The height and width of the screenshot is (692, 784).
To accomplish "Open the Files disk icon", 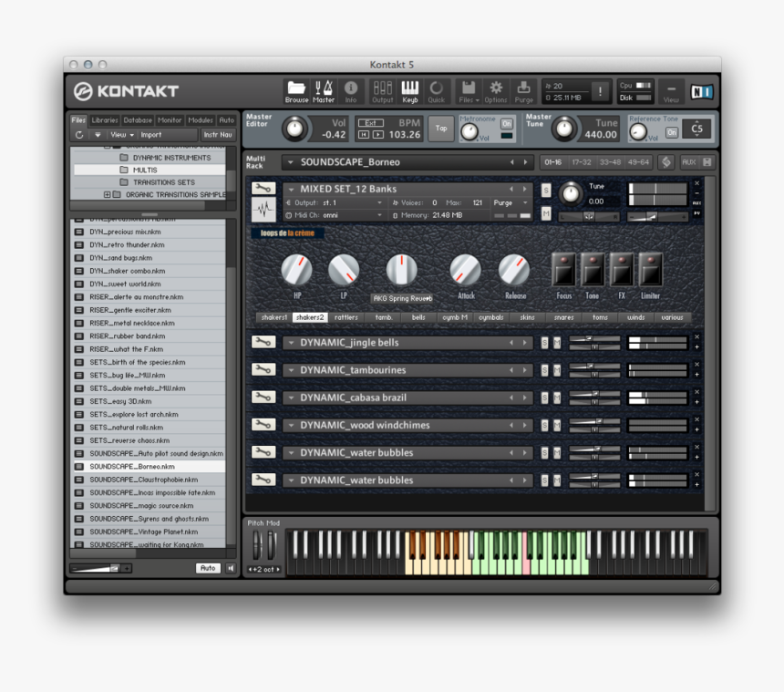I will coord(469,91).
